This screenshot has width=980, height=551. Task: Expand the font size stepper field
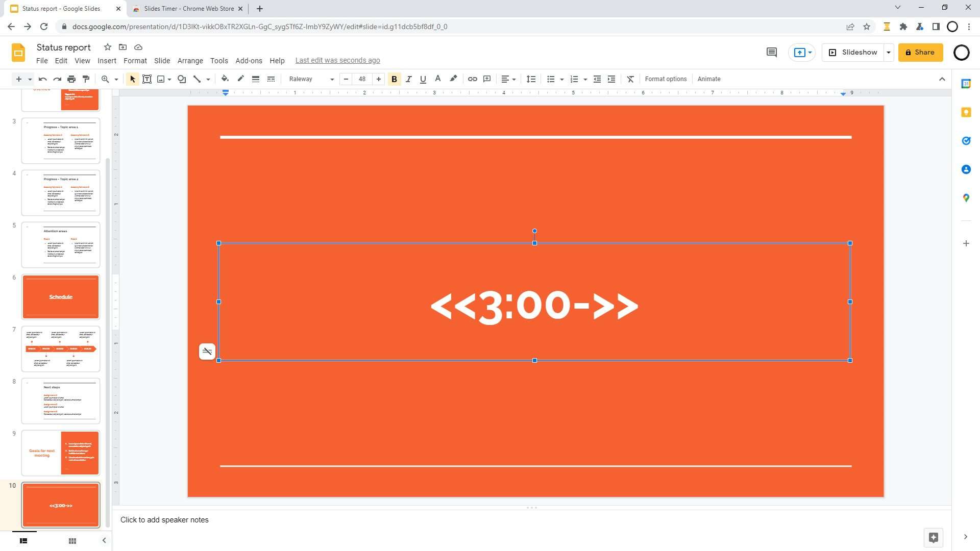[x=379, y=79]
